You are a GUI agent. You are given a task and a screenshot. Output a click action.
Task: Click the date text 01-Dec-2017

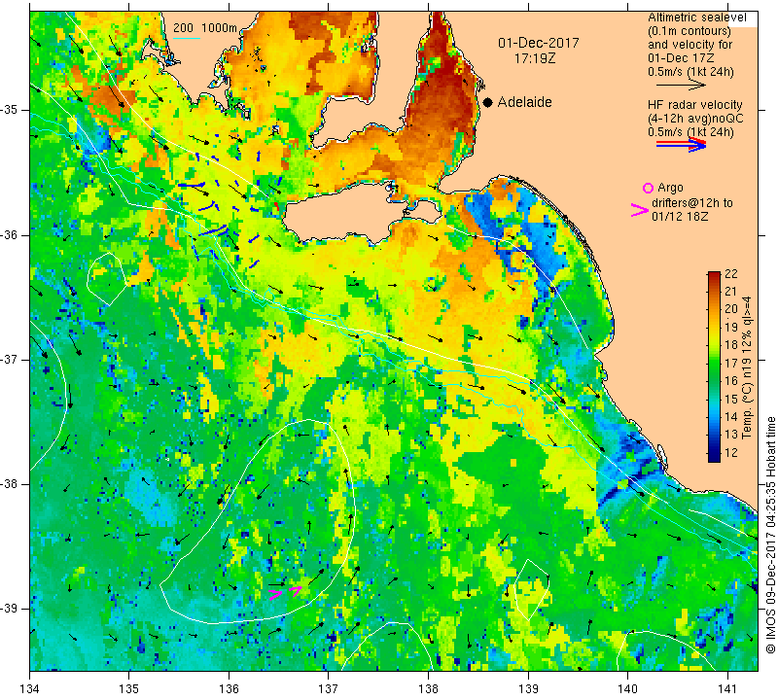tap(539, 43)
